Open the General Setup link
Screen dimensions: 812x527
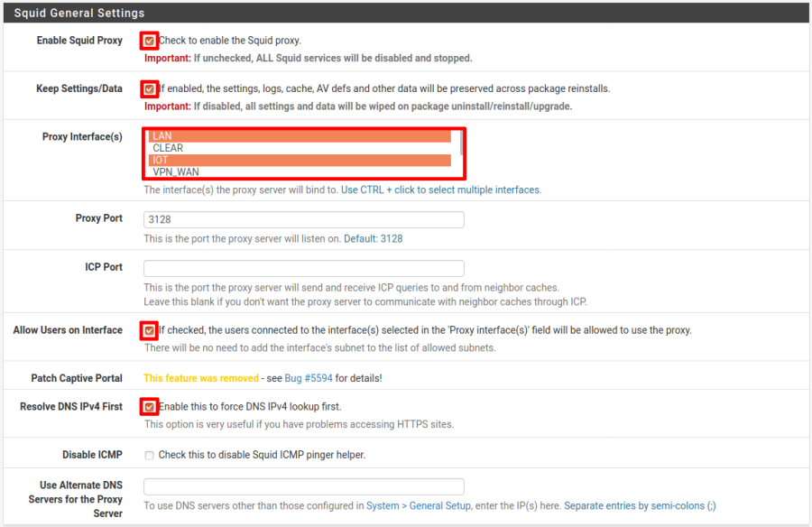[439, 506]
